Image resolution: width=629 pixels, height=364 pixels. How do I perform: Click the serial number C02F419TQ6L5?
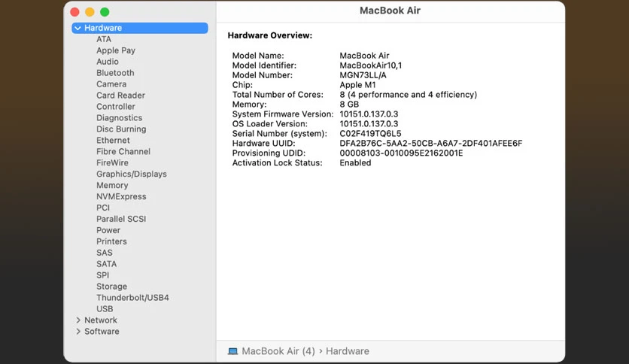point(370,134)
